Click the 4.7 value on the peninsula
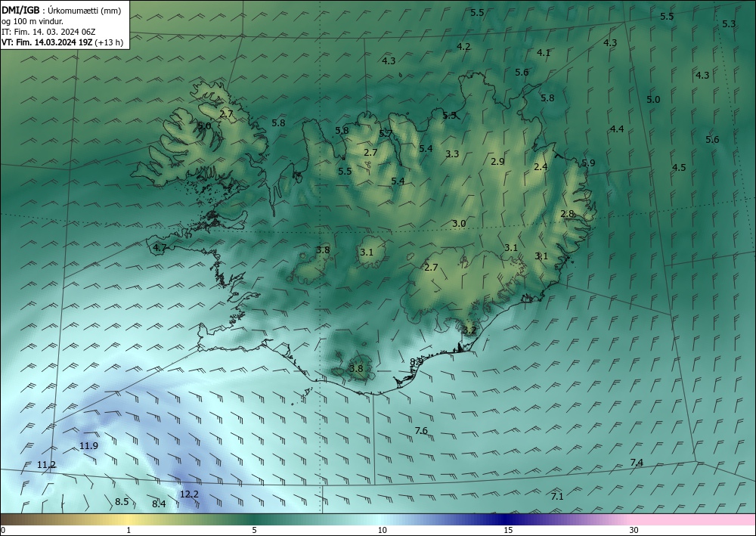This screenshot has width=756, height=536. [160, 248]
